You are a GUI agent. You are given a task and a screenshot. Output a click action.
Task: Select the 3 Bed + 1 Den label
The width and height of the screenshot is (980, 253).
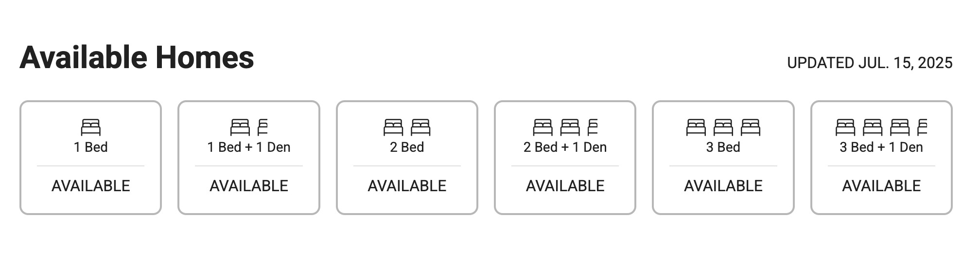[881, 147]
